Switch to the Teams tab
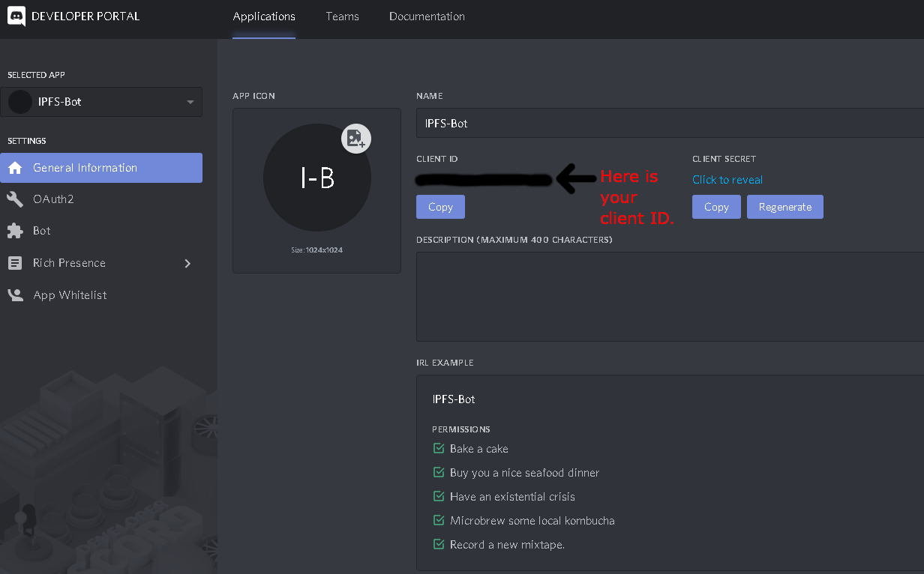Viewport: 924px width, 574px height. pyautogui.click(x=342, y=16)
